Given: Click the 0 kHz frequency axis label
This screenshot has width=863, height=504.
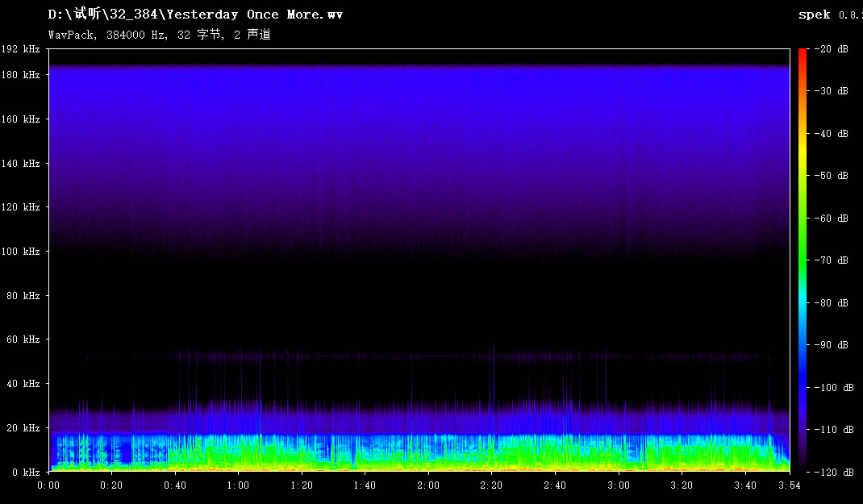Looking at the screenshot, I should (x=26, y=472).
